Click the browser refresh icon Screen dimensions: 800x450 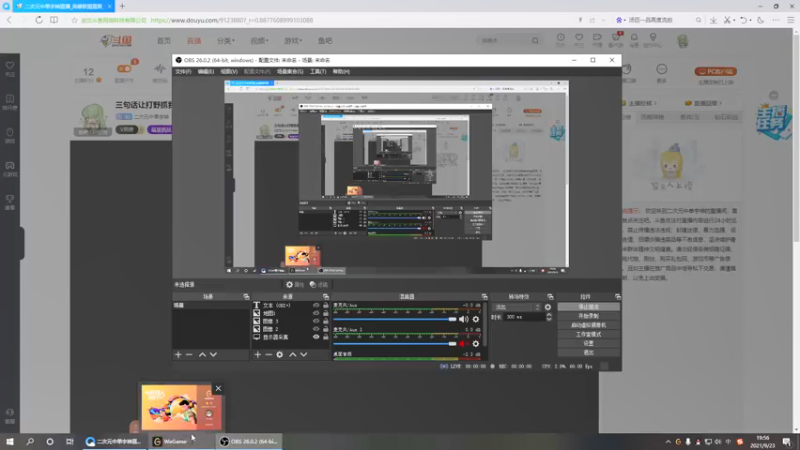pos(39,20)
